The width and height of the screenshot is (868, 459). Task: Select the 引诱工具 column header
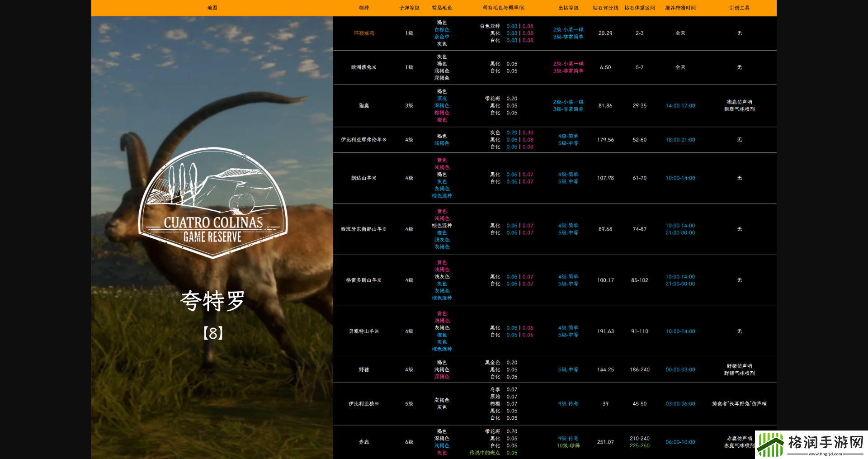(x=739, y=8)
